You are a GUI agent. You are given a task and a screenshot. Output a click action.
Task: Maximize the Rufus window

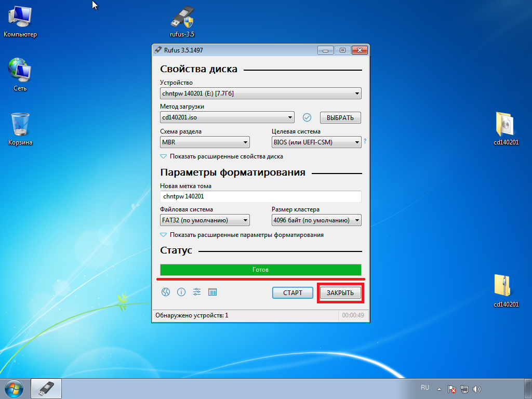click(x=342, y=50)
